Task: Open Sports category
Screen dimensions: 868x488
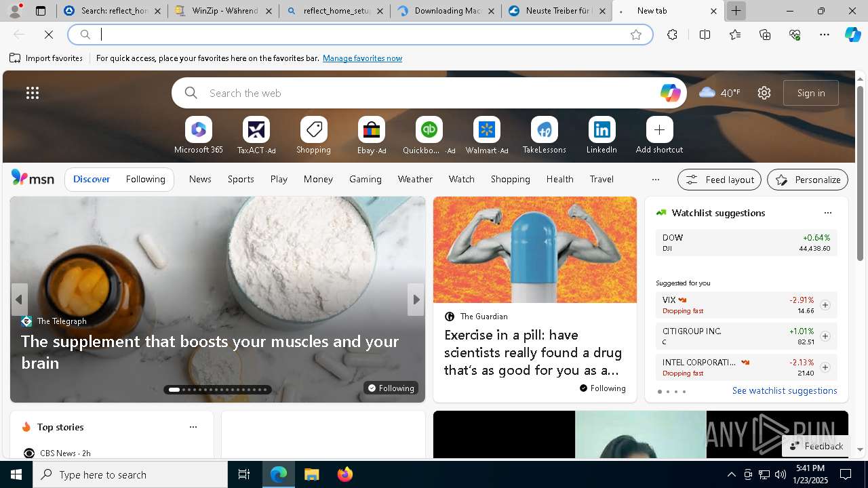Action: coord(241,179)
